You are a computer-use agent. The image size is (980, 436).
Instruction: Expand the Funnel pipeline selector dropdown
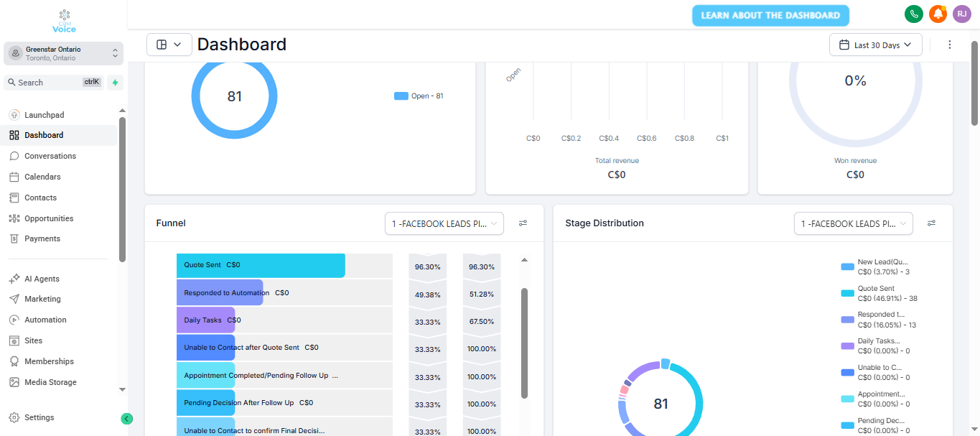pos(444,224)
